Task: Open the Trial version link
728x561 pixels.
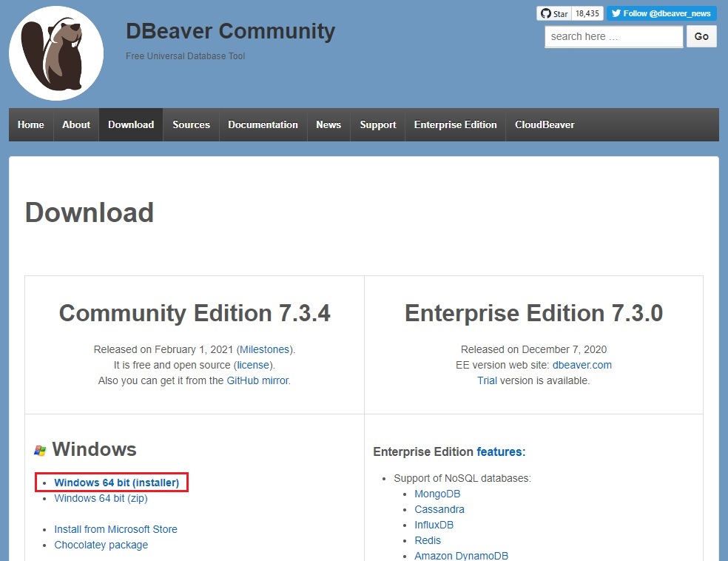Action: [x=487, y=380]
